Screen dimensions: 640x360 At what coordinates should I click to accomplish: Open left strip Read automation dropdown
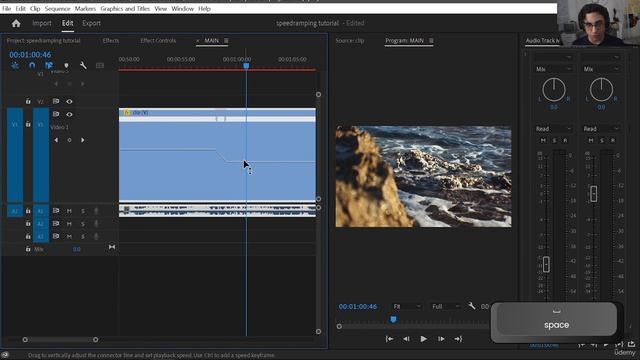click(553, 129)
